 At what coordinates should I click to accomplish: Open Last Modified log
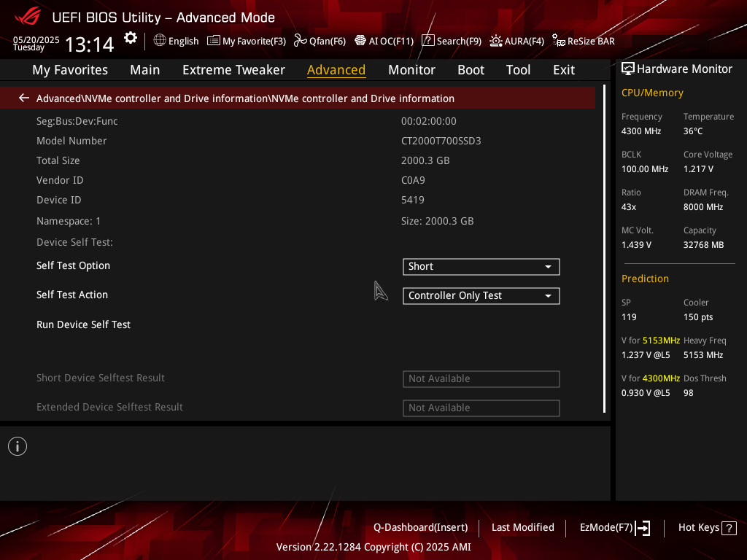point(522,528)
